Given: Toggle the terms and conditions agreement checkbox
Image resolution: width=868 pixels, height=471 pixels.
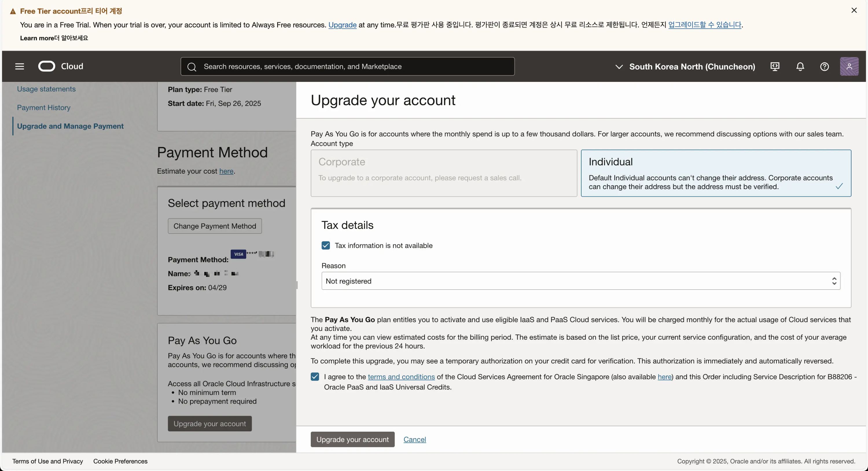Looking at the screenshot, I should tap(315, 377).
